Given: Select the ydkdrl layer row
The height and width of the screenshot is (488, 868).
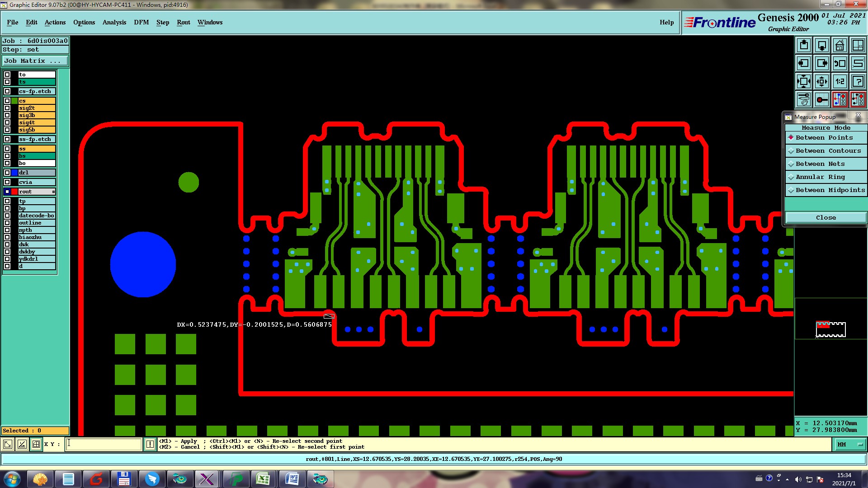Looking at the screenshot, I should point(37,259).
